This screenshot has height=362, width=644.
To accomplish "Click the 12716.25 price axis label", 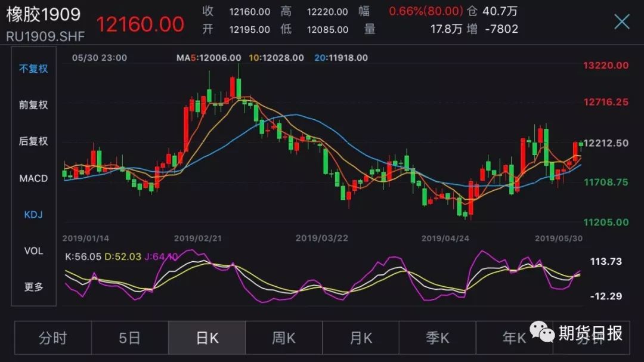I will pos(606,102).
